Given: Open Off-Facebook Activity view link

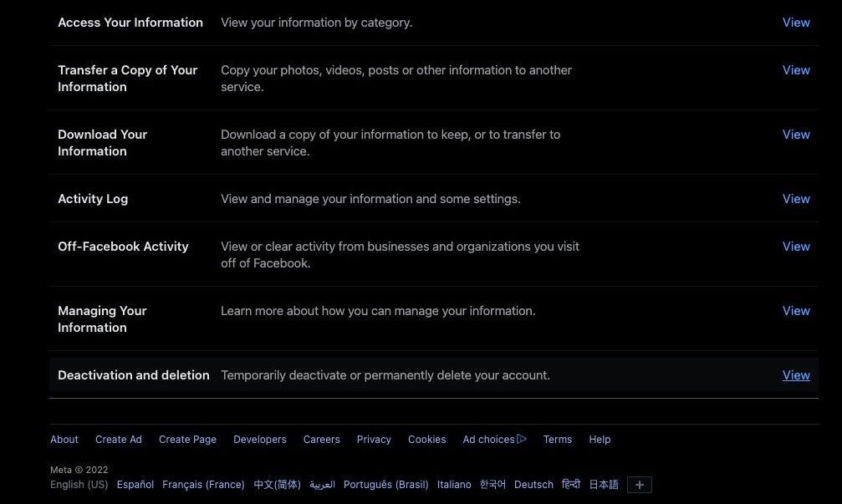Looking at the screenshot, I should click(795, 247).
